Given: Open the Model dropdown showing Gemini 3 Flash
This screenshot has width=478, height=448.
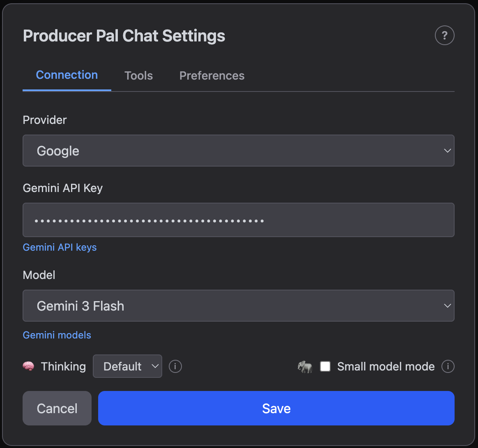Looking at the screenshot, I should 238,306.
